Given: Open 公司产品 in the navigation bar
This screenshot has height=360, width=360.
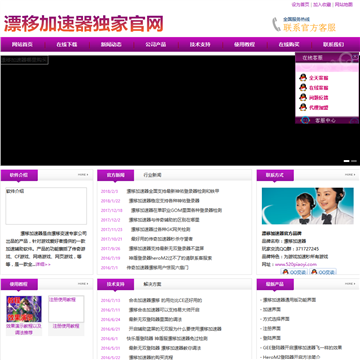Looking at the screenshot, I should pyautogui.click(x=156, y=44).
